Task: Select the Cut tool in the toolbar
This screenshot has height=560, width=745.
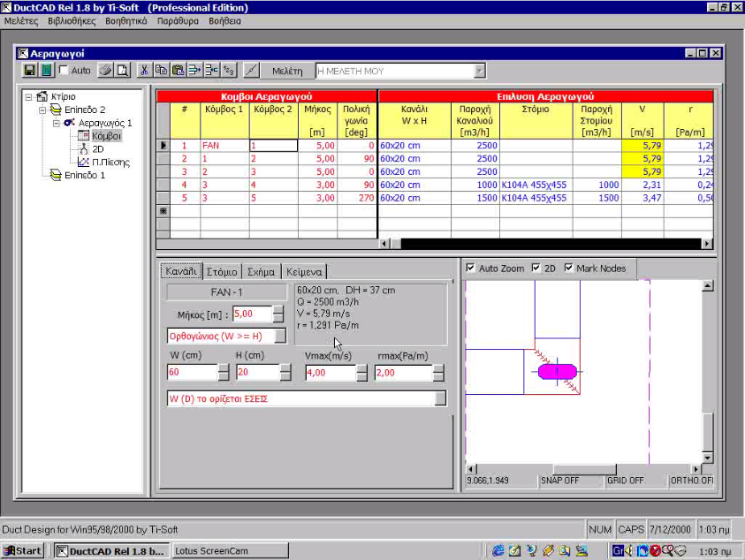Action: pyautogui.click(x=144, y=70)
